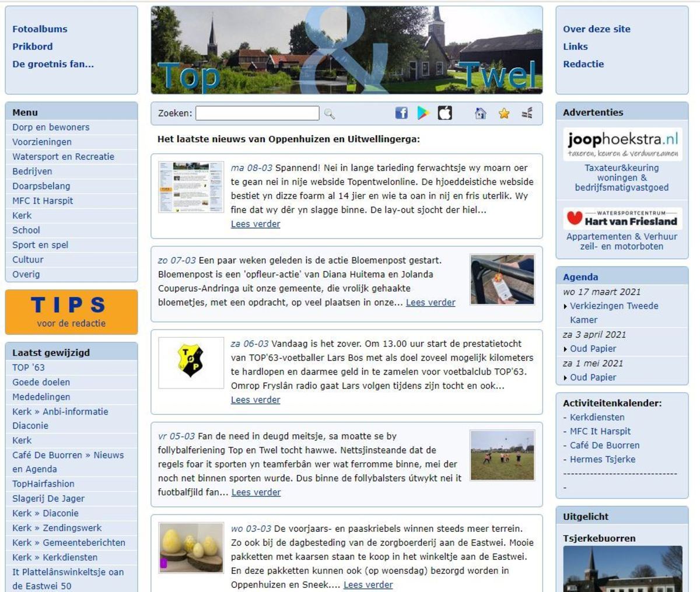The width and height of the screenshot is (700, 592).
Task: Open Hermes Tsjerke in Activiteitenkalender
Action: (x=603, y=459)
